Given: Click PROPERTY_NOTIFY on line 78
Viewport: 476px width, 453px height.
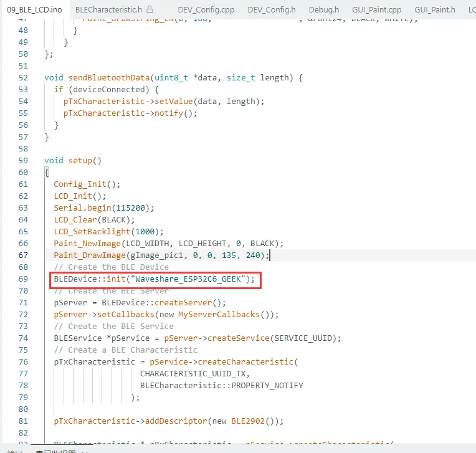Looking at the screenshot, I should 267,385.
